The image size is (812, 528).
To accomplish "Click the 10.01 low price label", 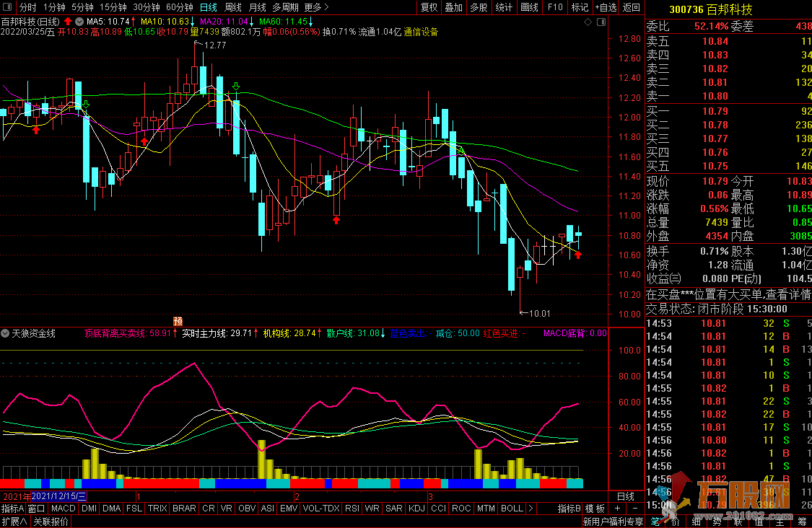I will [x=539, y=313].
